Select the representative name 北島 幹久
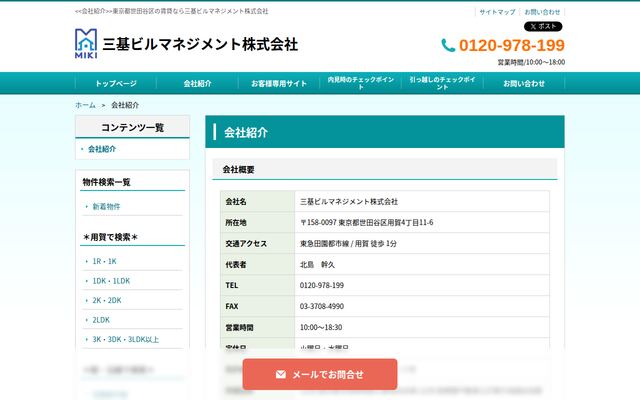 (x=317, y=264)
